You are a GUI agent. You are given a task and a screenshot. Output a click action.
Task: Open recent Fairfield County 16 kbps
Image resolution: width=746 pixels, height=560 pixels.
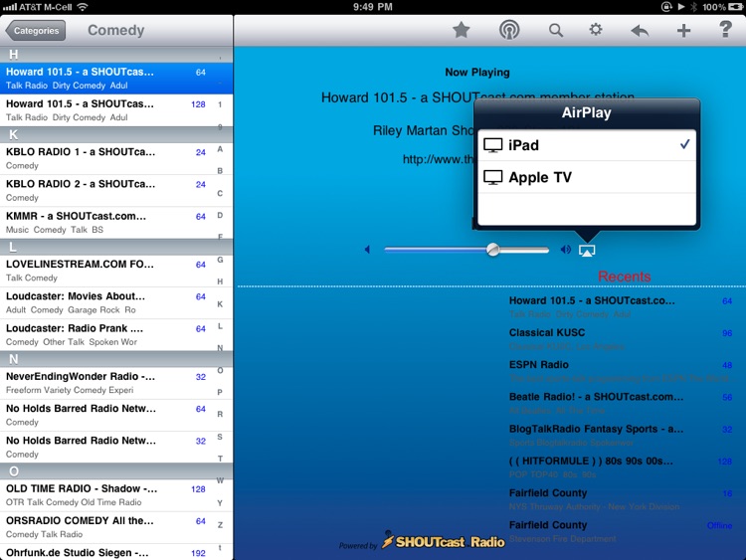tap(621, 499)
